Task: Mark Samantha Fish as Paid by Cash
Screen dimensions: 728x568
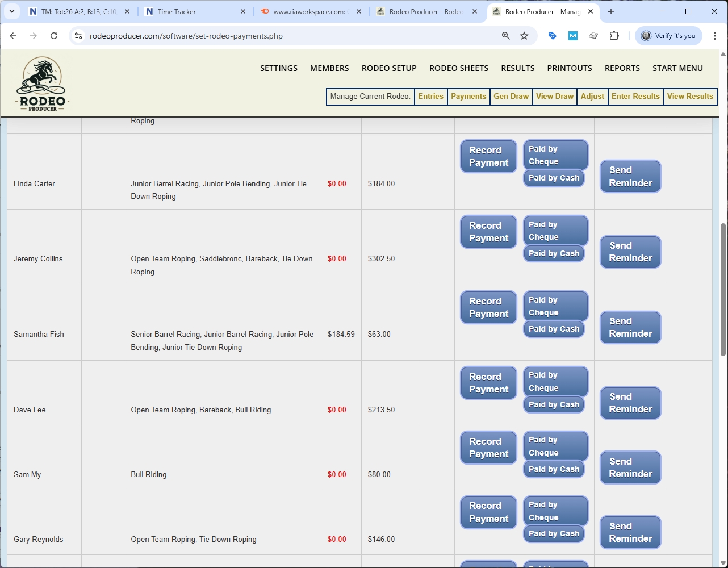Action: coord(554,329)
